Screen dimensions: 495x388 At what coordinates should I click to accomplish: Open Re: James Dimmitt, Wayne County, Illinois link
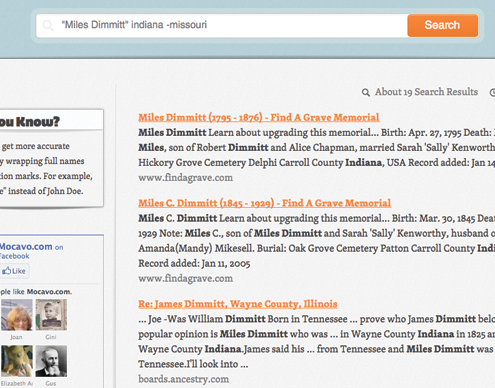pos(238,304)
